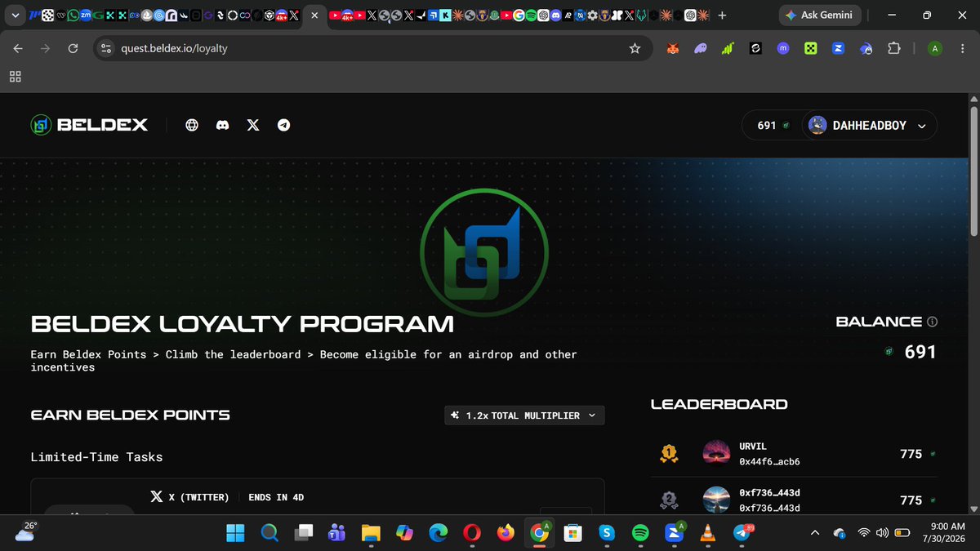980x551 pixels.
Task: View site information for quest.beldex.io
Action: point(105,48)
